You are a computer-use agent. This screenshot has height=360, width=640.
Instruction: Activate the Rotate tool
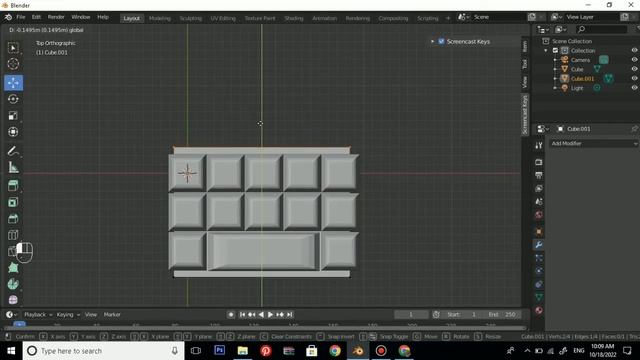coord(13,99)
